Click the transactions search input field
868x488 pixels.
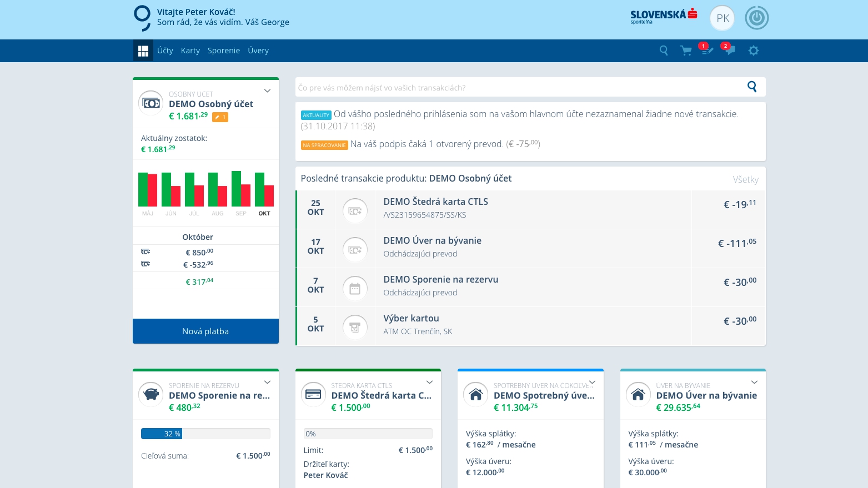tap(516, 87)
